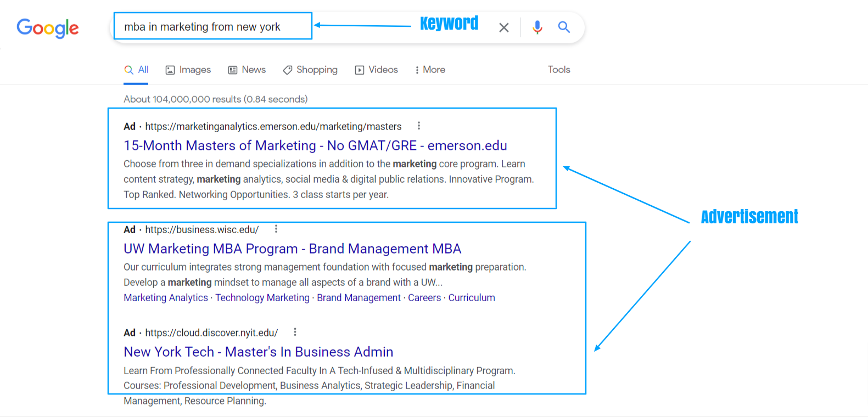This screenshot has height=417, width=868.
Task: Click the Images tab picture icon
Action: 170,70
